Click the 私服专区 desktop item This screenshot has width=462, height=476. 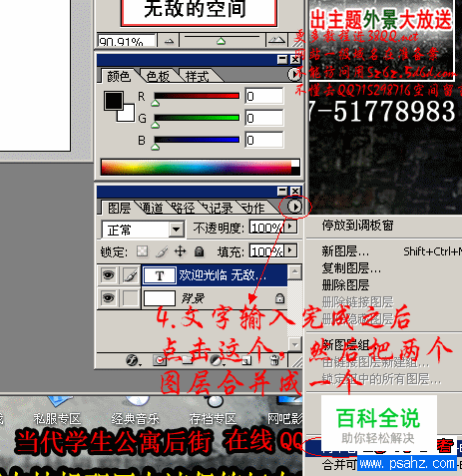click(x=57, y=419)
